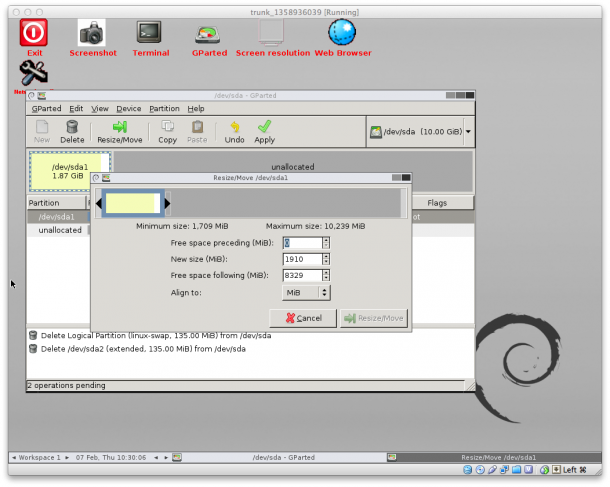Click VirtualBox shared folders status icon
The width and height of the screenshot is (610, 487).
(516, 470)
